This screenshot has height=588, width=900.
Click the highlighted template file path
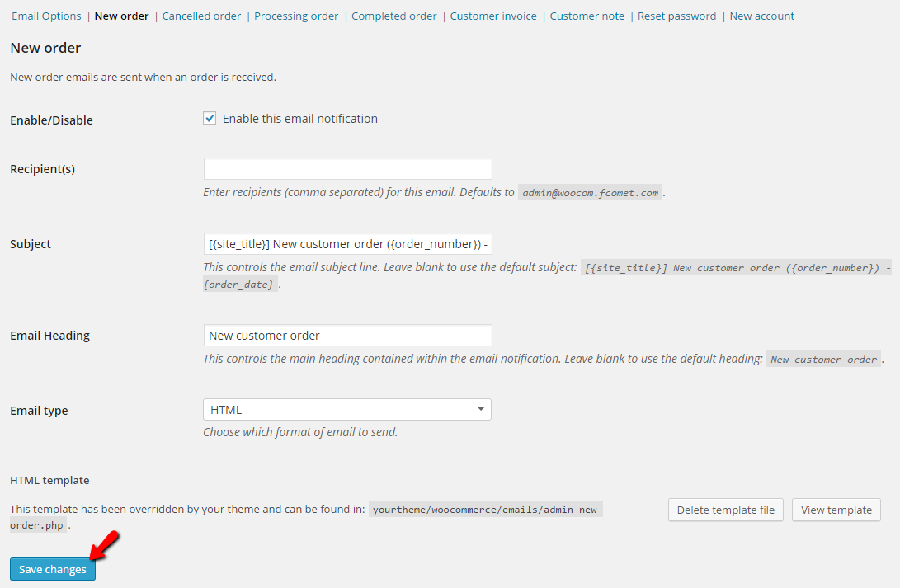(x=487, y=509)
